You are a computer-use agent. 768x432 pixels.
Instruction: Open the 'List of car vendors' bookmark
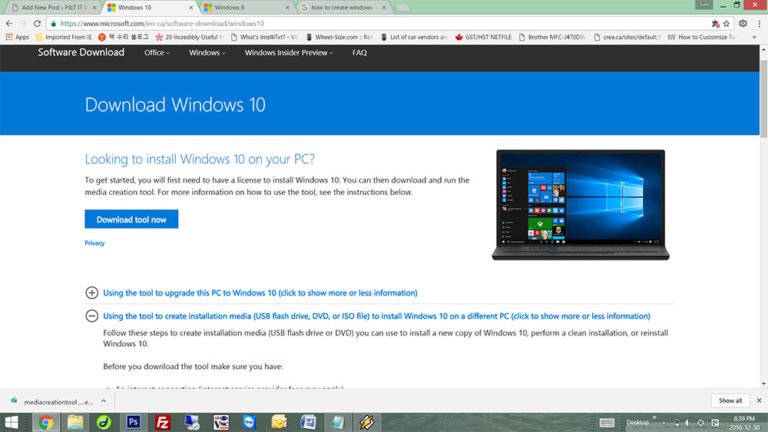[x=413, y=37]
